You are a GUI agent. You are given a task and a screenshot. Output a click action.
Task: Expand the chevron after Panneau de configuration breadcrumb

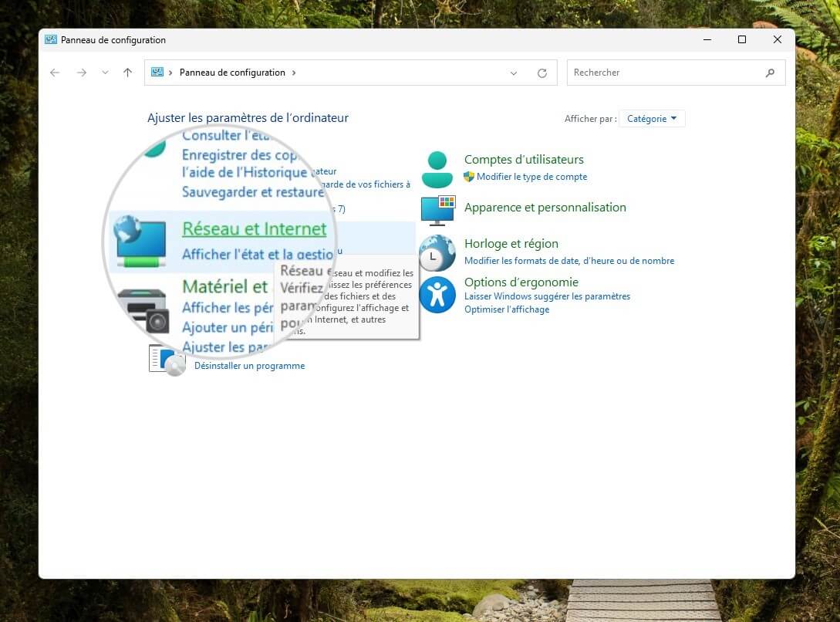click(294, 73)
